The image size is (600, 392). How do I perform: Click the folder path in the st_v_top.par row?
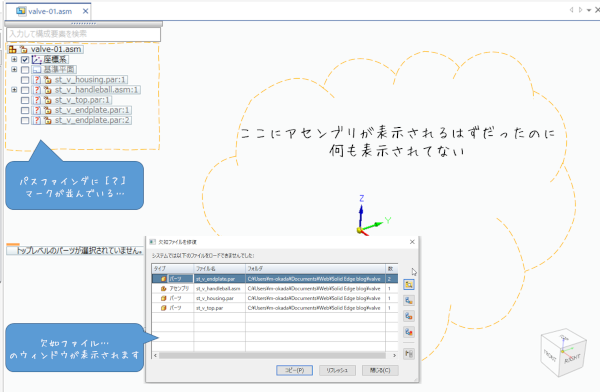coord(314,308)
